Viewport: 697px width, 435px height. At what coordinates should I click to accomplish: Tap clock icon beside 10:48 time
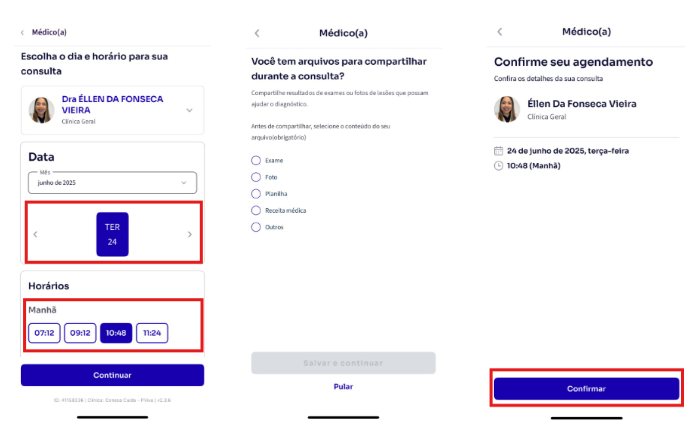pyautogui.click(x=498, y=166)
